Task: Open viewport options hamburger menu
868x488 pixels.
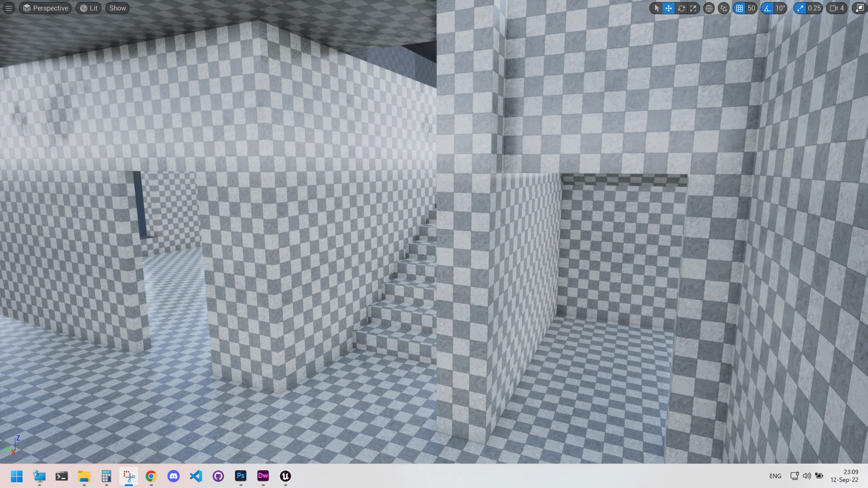Action: (9, 8)
